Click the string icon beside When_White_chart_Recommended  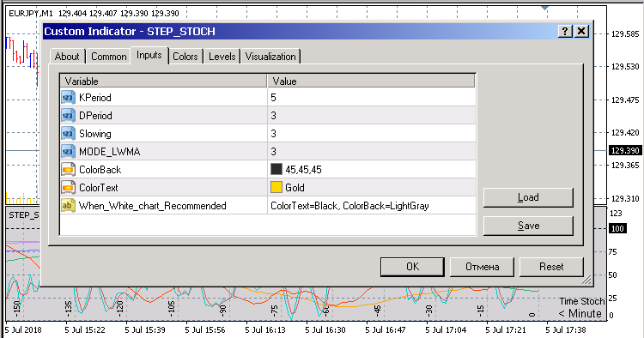tap(68, 206)
